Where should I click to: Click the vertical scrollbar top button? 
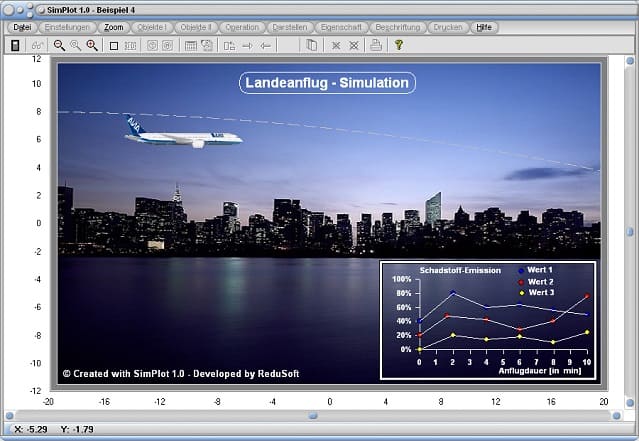630,61
